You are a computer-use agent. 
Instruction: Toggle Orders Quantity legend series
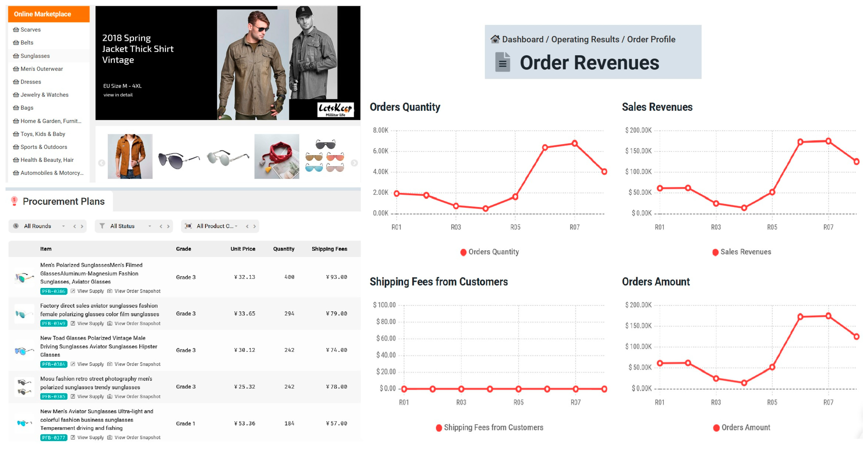point(489,252)
